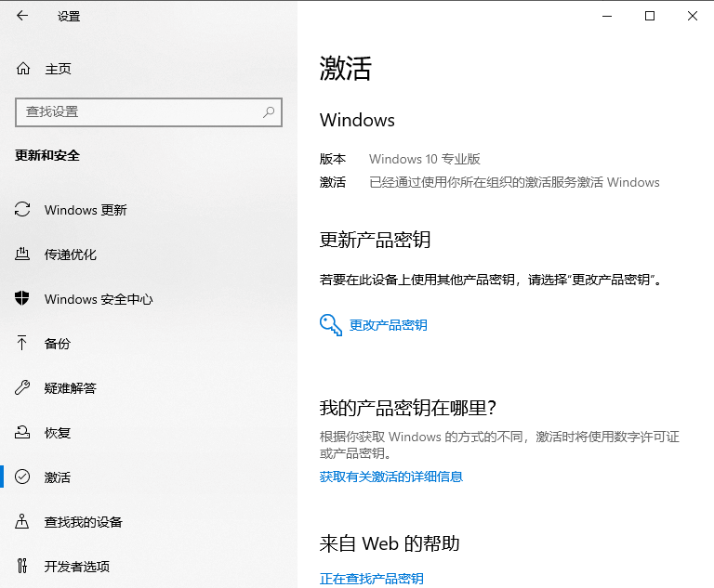Click the back arrow in Settings header
The image size is (714, 588).
[x=22, y=16]
